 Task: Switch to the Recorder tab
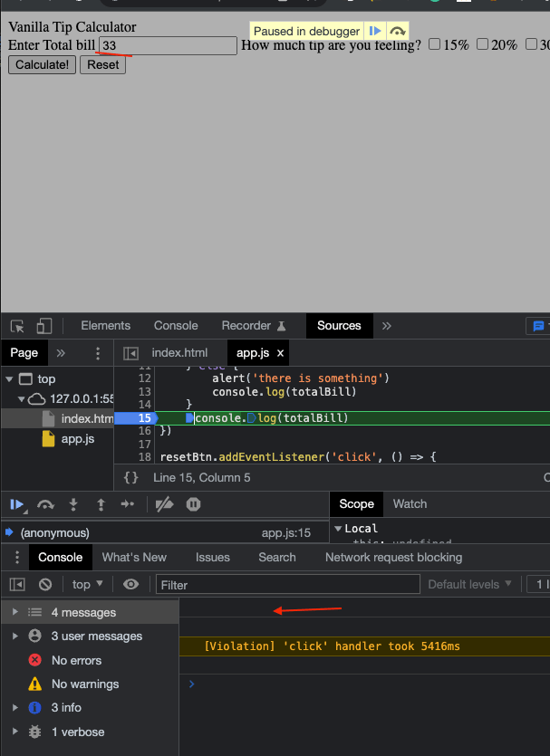pyautogui.click(x=254, y=326)
